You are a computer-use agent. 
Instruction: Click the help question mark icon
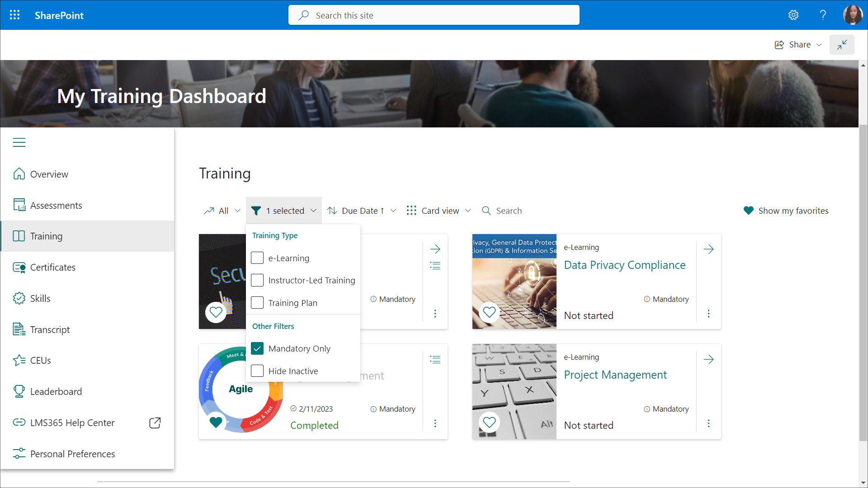[823, 15]
